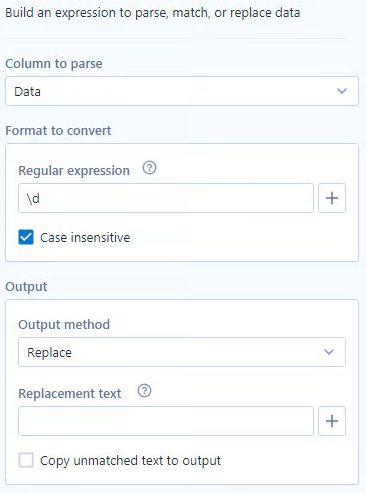Image resolution: width=366 pixels, height=493 pixels.
Task: Open the Replacement text help icon
Action: (x=144, y=391)
